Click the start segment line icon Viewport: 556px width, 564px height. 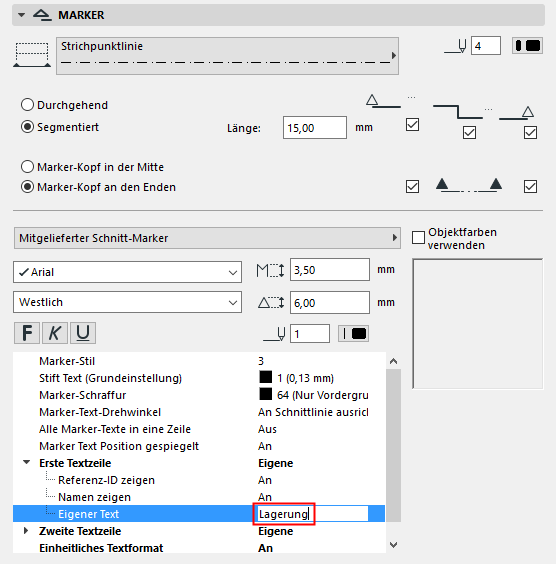pos(383,101)
